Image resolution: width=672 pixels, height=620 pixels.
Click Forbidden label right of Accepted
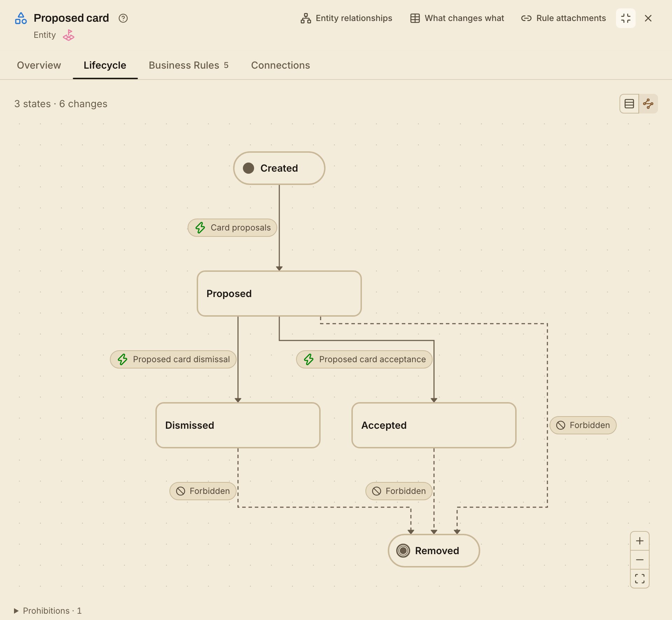pos(583,425)
